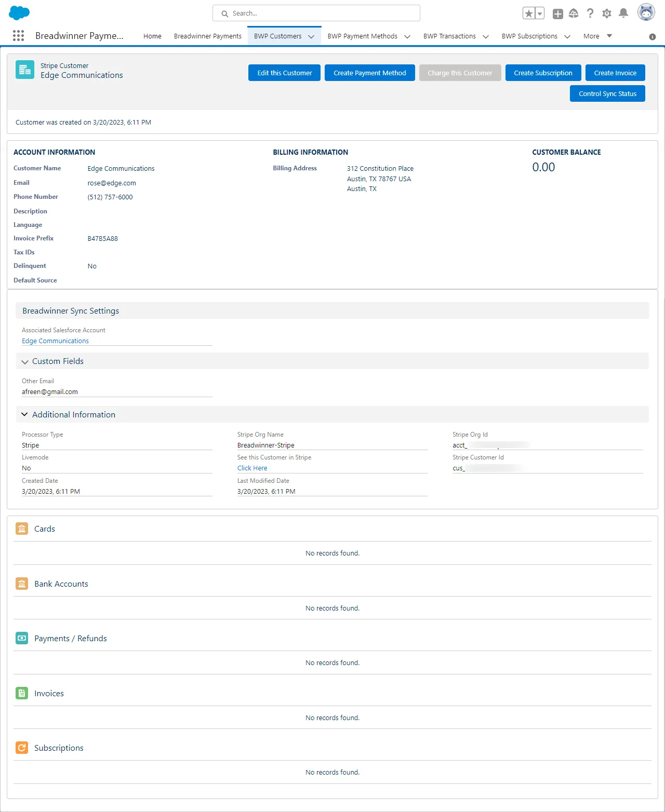Click the Bank Accounts section icon

pyautogui.click(x=22, y=584)
